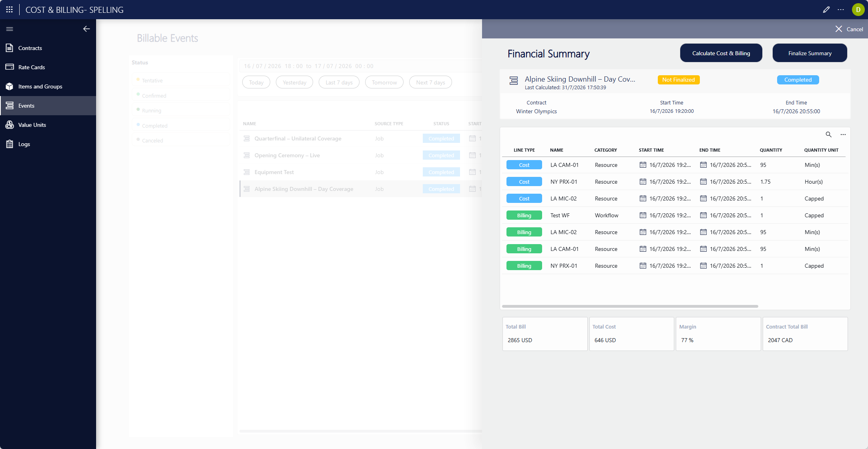Click Billing badge on Test WF row

(x=524, y=215)
